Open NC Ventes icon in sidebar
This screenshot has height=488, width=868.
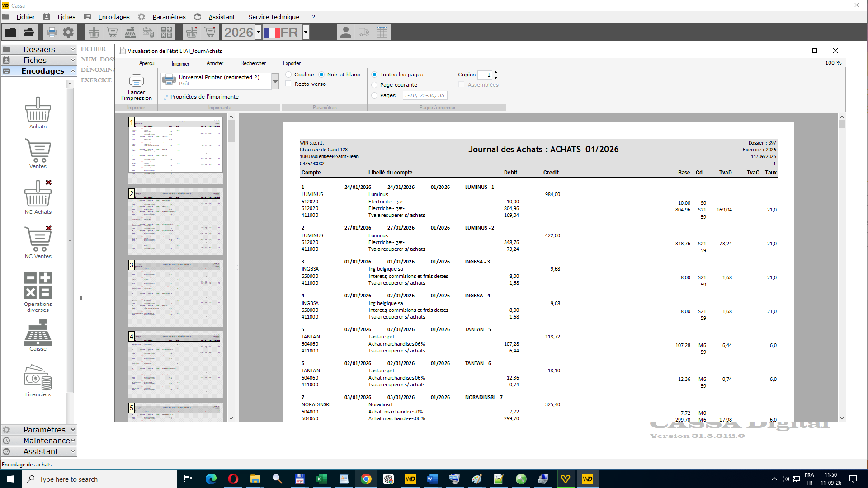coord(38,238)
